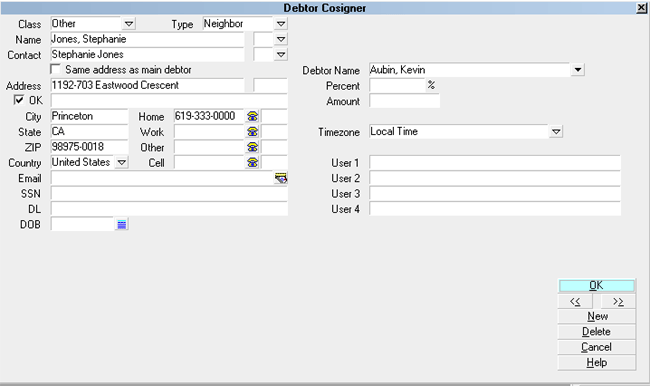Click the DOB date field
The width and height of the screenshot is (650, 386).
[82, 224]
